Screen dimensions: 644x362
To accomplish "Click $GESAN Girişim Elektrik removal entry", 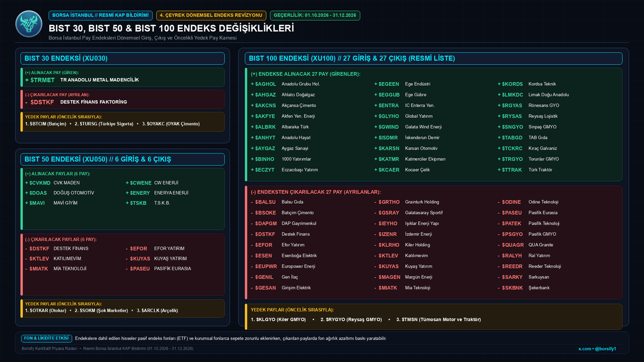I will click(281, 288).
